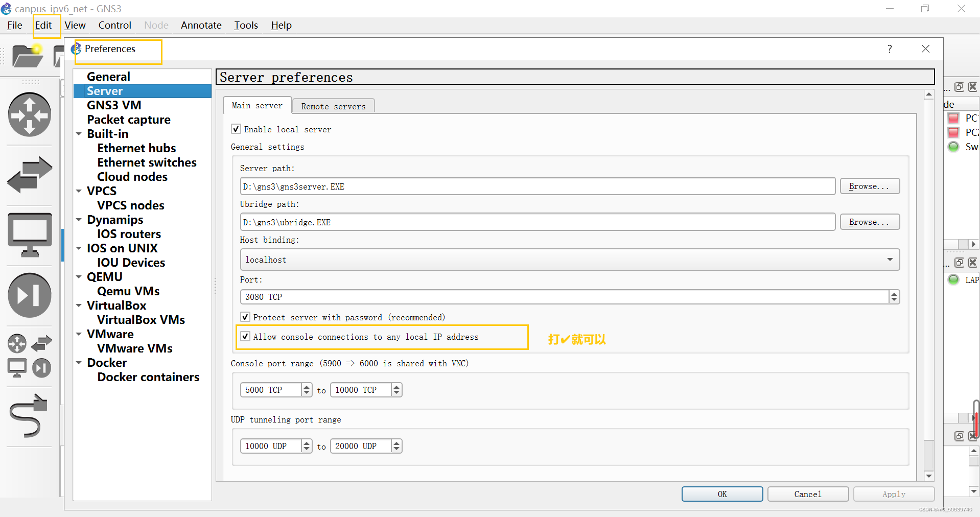The image size is (980, 517).
Task: Collapse the VirtualBox tree section
Action: [x=79, y=306]
